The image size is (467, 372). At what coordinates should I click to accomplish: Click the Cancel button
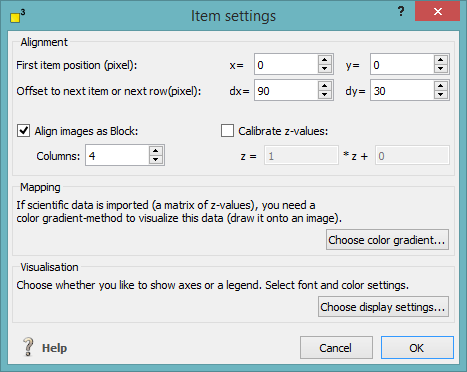[336, 348]
